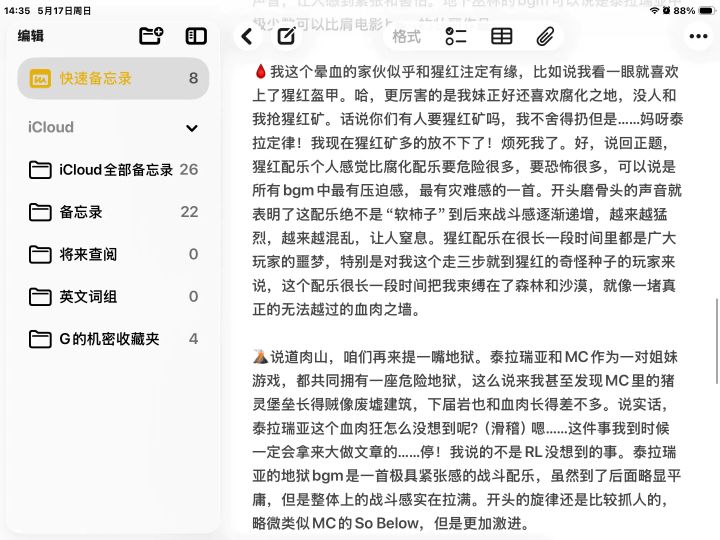Image resolution: width=720 pixels, height=540 pixels.
Task: Click the count 8 in 快速备忘录 row
Action: (193, 79)
